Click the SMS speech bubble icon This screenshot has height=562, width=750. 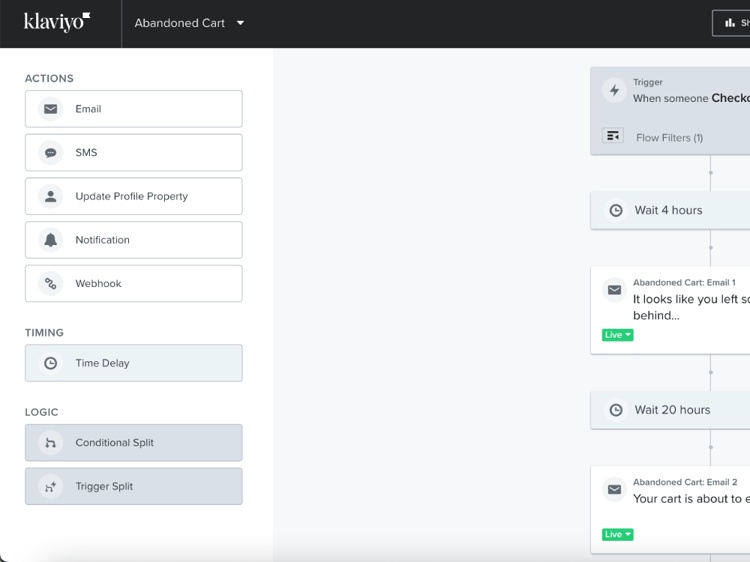tap(51, 153)
